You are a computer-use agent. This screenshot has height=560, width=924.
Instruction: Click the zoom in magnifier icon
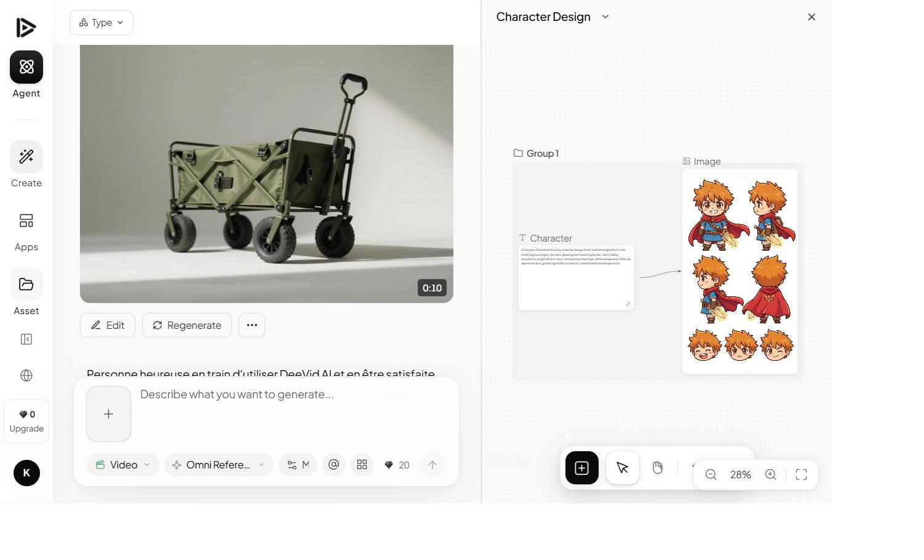tap(770, 475)
